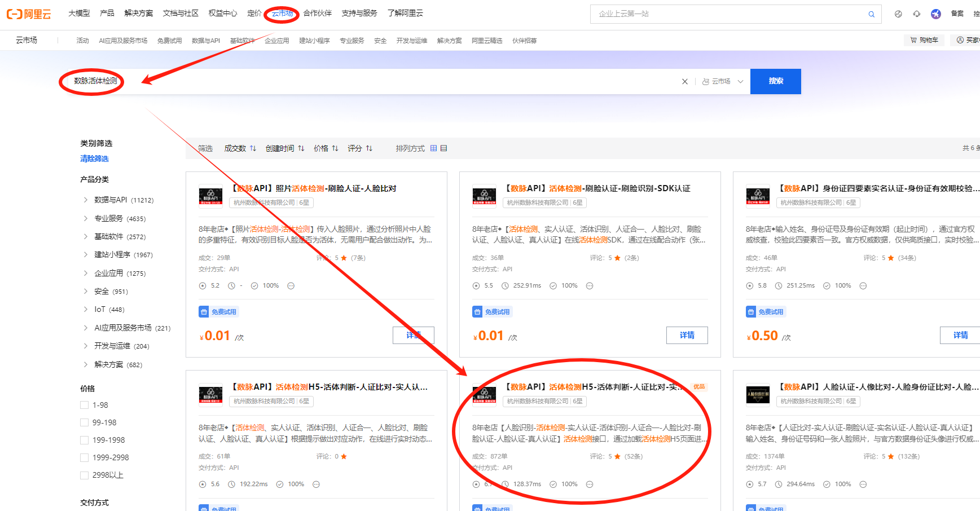
Task: Click ellipsis icon on 照片活体检测 card metrics
Action: point(291,286)
